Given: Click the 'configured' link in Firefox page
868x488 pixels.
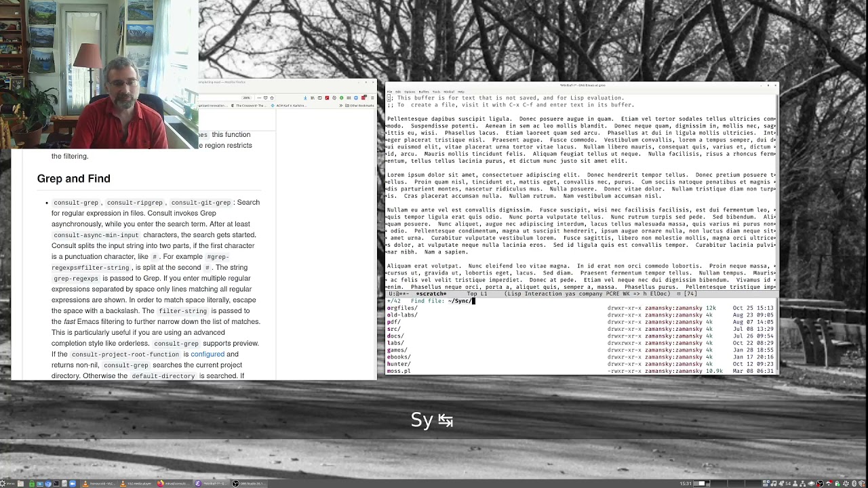Looking at the screenshot, I should tap(208, 354).
